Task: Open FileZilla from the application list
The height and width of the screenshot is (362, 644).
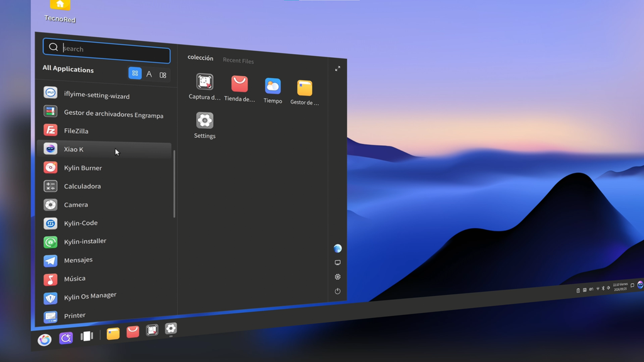Action: click(x=104, y=131)
